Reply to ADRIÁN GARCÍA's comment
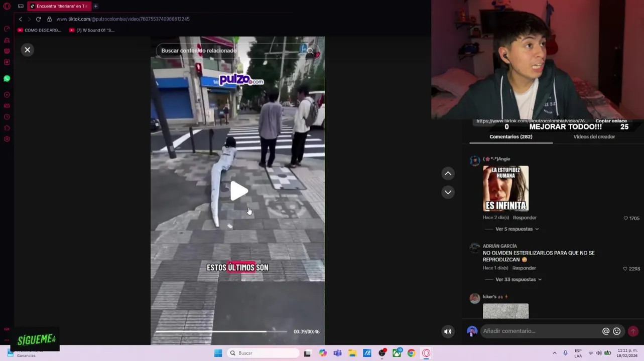644x361 pixels. coord(524,268)
